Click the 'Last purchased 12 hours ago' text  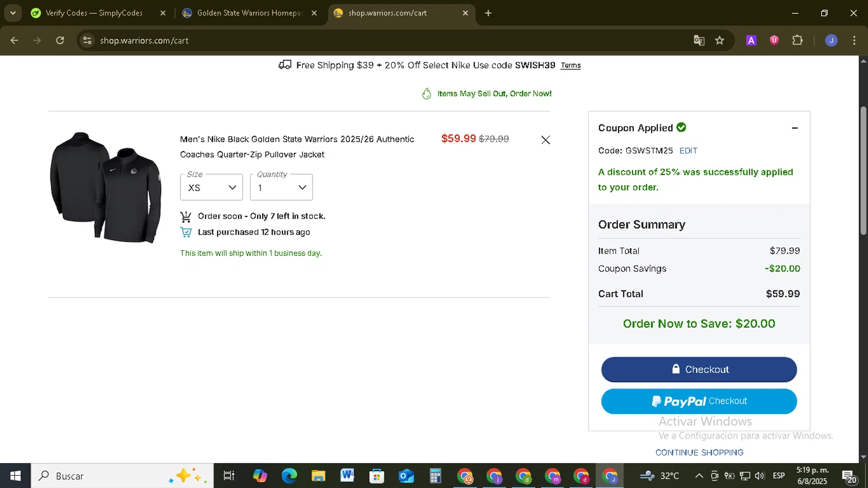pos(254,232)
